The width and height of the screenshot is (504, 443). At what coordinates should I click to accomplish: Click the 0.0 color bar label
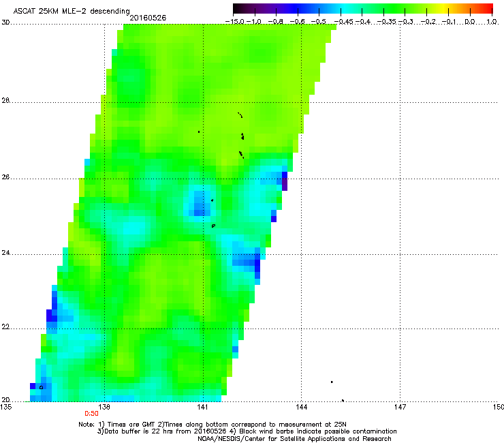470,22
